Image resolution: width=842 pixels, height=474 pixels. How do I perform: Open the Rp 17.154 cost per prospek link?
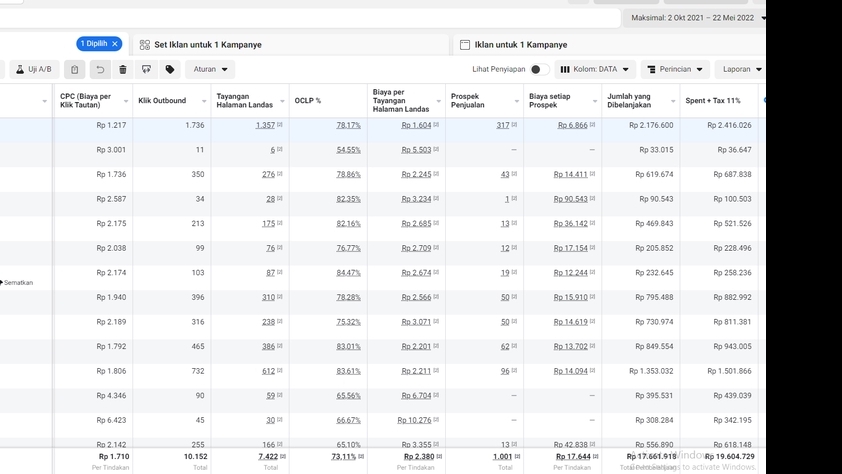pos(570,248)
